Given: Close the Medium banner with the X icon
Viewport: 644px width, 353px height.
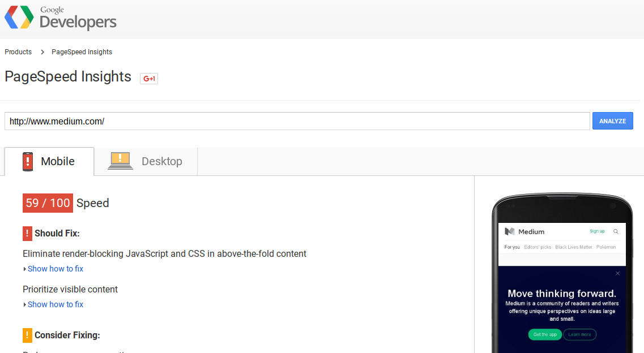Looking at the screenshot, I should 617,273.
